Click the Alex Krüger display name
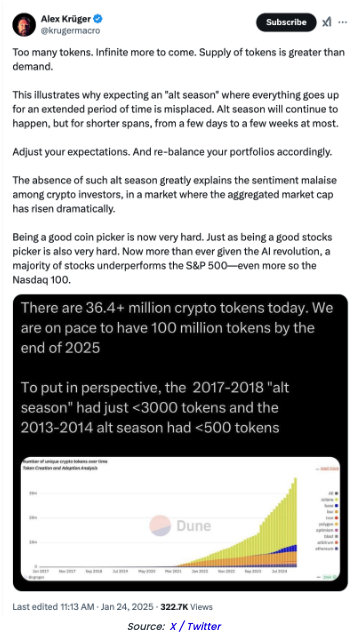 pos(66,18)
